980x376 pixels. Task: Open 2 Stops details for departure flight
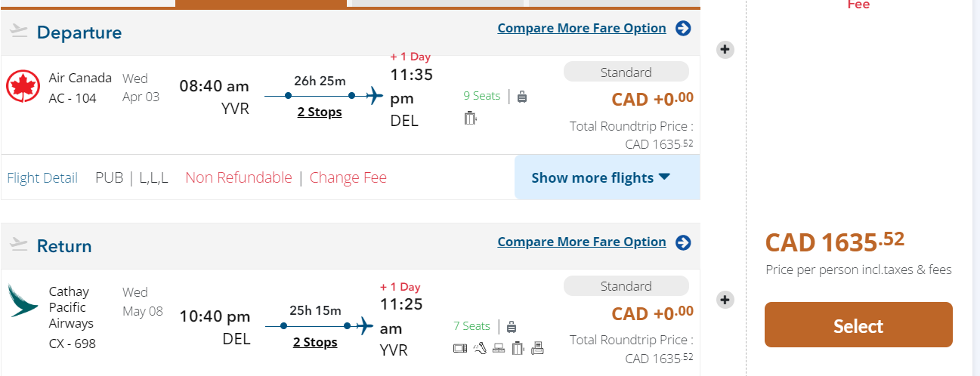click(319, 112)
